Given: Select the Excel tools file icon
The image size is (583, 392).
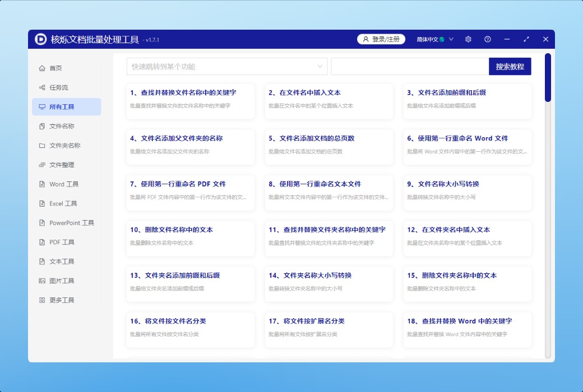Looking at the screenshot, I should pos(42,204).
